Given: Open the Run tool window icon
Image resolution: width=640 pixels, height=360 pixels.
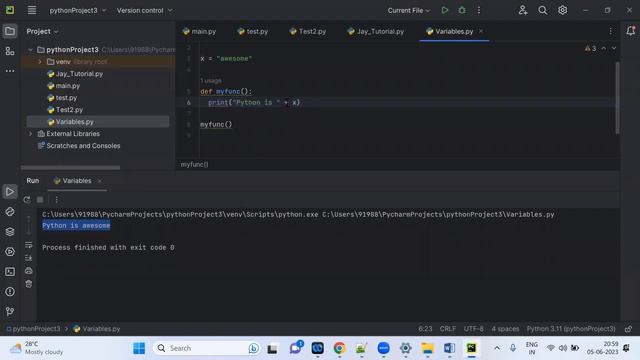Looking at the screenshot, I should click(x=10, y=191).
